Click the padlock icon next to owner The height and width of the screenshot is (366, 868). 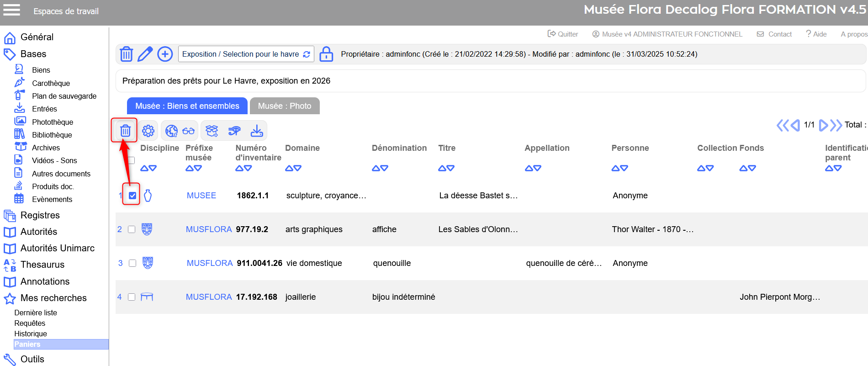click(326, 54)
